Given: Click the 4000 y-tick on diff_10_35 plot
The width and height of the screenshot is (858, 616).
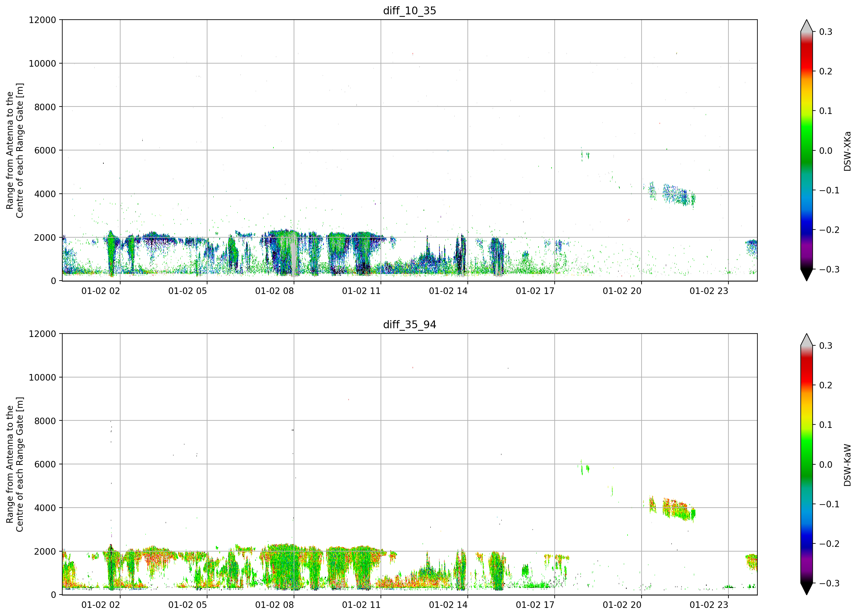Looking at the screenshot, I should 45,194.
